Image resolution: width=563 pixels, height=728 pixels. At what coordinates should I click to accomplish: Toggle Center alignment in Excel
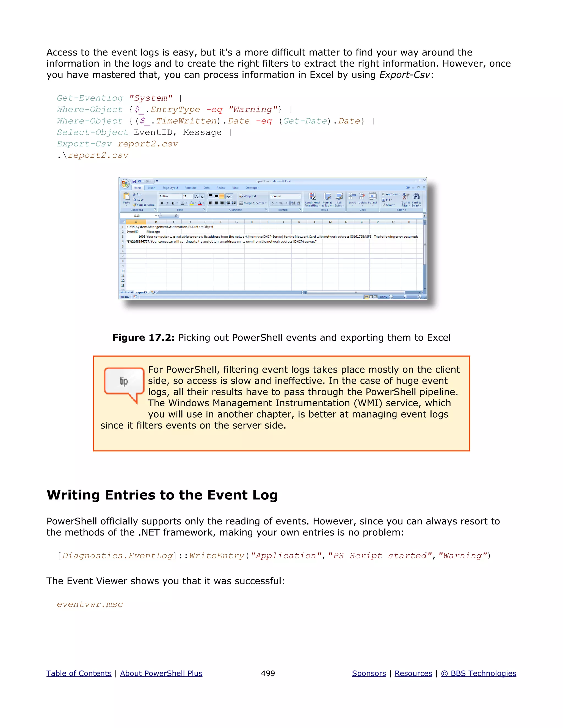[x=216, y=203]
